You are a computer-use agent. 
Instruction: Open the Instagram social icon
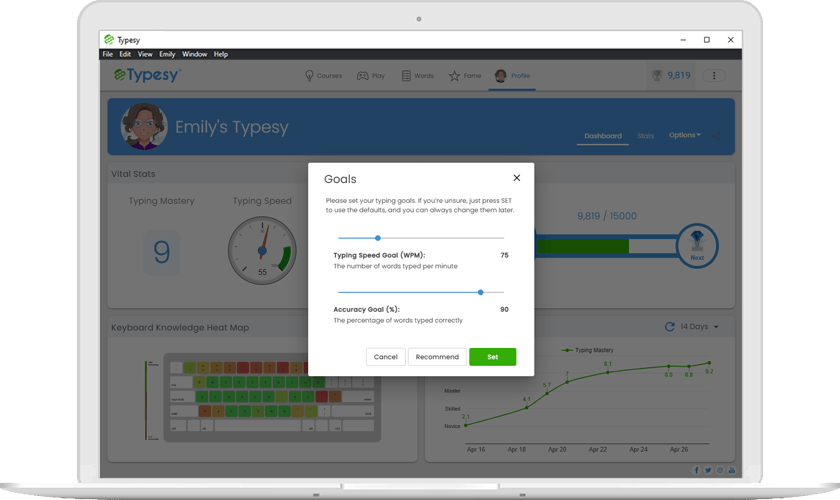[x=720, y=470]
